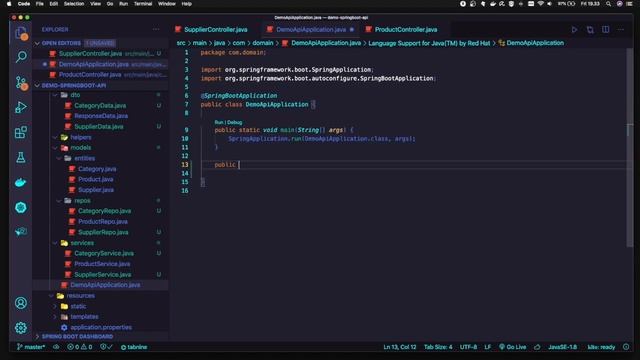Open SupplierService.java file
The height and width of the screenshot is (360, 640).
[102, 275]
